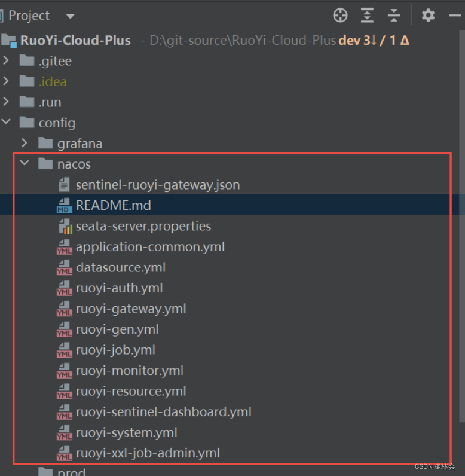Click the .gitee folder icon
Viewport: 465px width, 476px height.
point(27,60)
